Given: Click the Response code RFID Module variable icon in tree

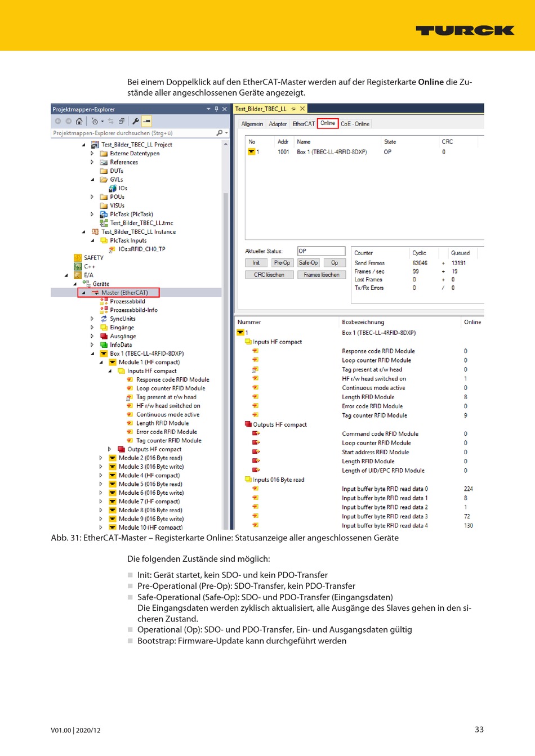Looking at the screenshot, I should (130, 379).
